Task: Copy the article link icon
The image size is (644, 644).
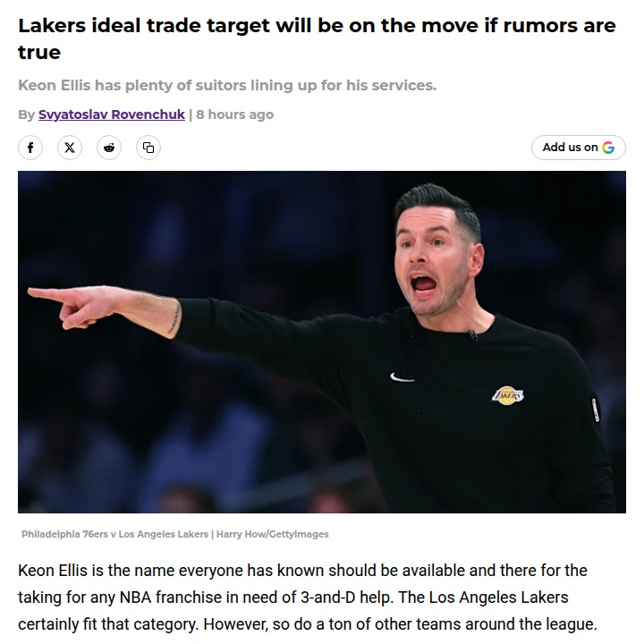Action: 148,148
